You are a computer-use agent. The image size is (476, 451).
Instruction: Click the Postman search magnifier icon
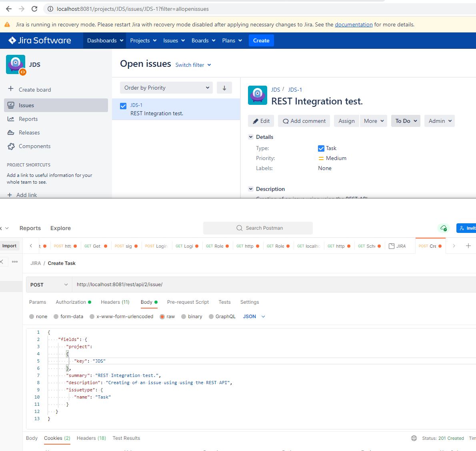click(240, 228)
